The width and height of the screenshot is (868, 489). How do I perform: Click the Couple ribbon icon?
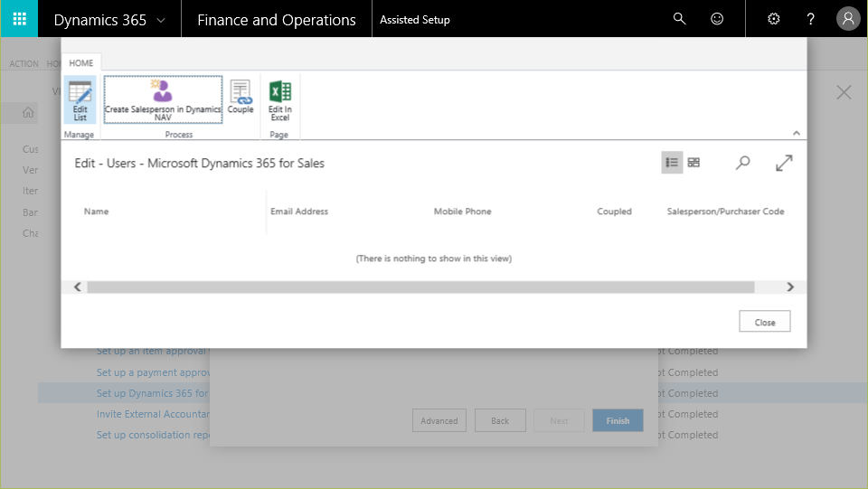pos(241,98)
